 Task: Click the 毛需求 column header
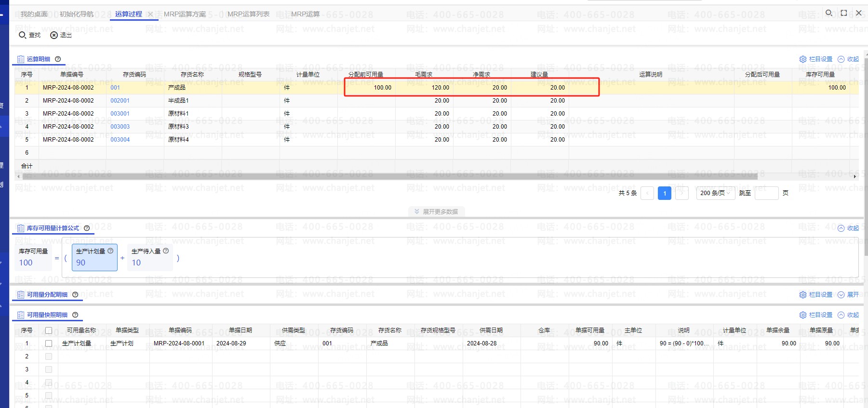(424, 74)
